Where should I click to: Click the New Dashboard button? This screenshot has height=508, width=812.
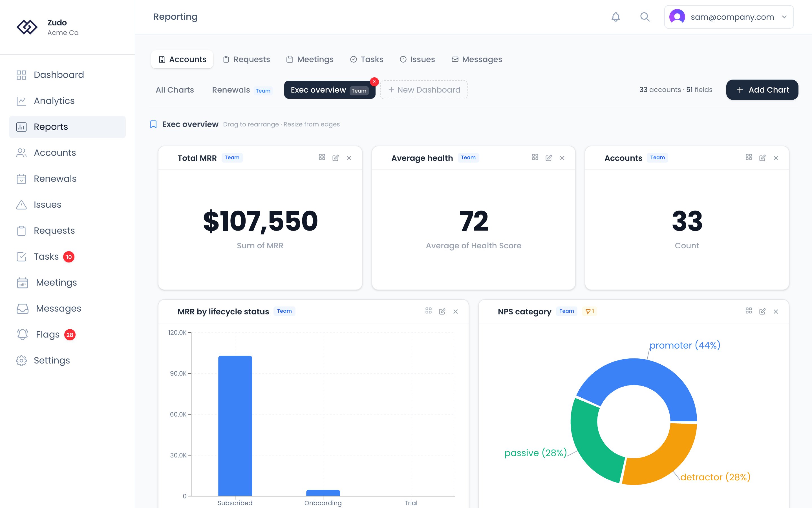424,90
